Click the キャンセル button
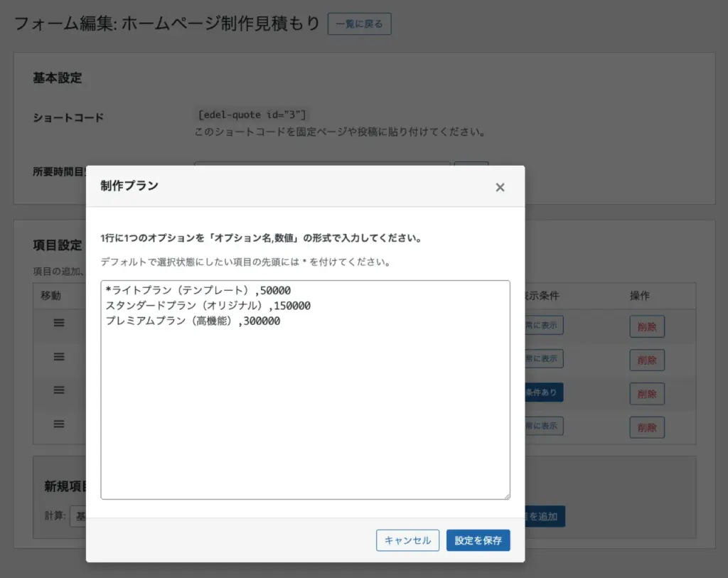The width and height of the screenshot is (728, 578). coord(407,540)
